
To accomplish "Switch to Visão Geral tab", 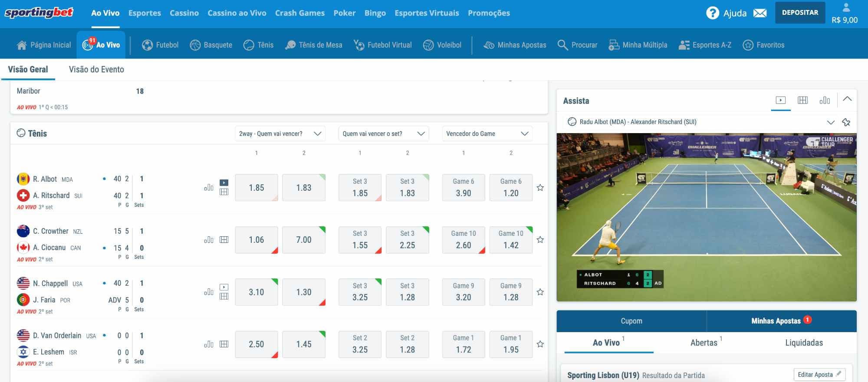I will (28, 69).
